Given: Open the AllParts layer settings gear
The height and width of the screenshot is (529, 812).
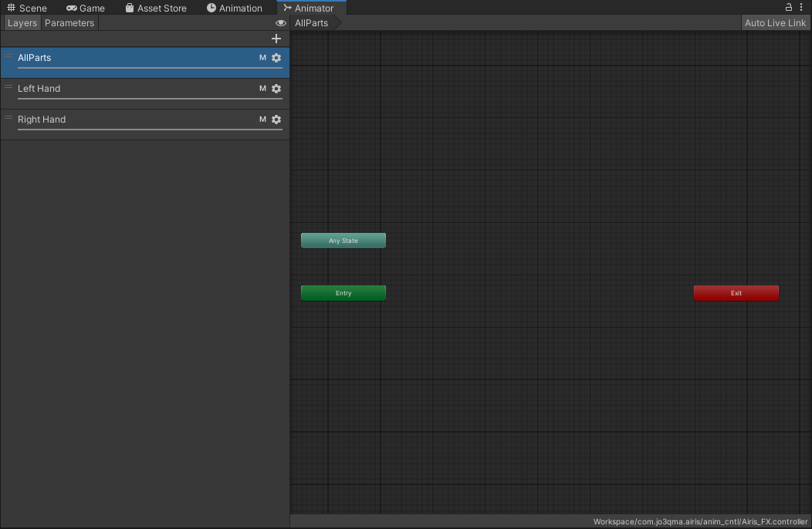Looking at the screenshot, I should click(x=276, y=57).
